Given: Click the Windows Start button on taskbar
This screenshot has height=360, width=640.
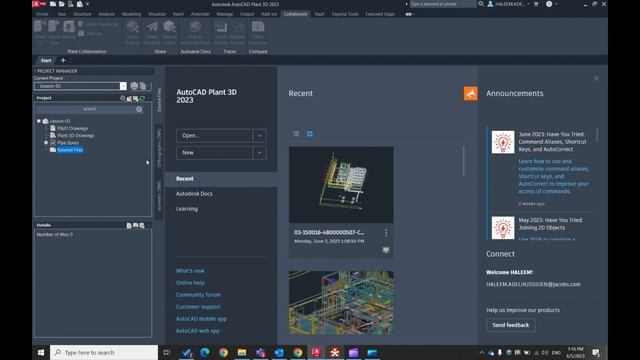Looking at the screenshot, I should click(x=41, y=352).
